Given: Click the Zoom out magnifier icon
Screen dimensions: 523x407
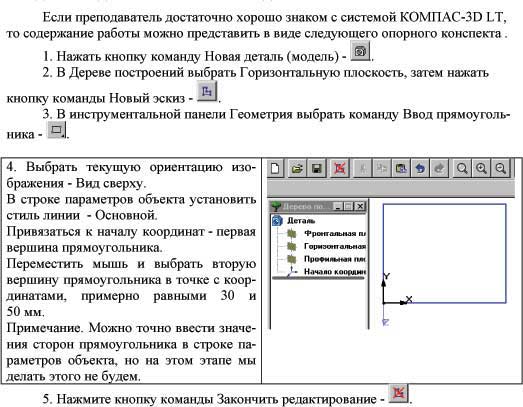Looking at the screenshot, I should 500,168.
